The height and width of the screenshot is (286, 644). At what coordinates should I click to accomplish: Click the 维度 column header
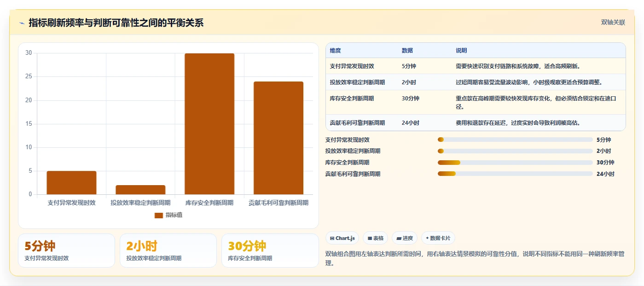click(x=336, y=50)
